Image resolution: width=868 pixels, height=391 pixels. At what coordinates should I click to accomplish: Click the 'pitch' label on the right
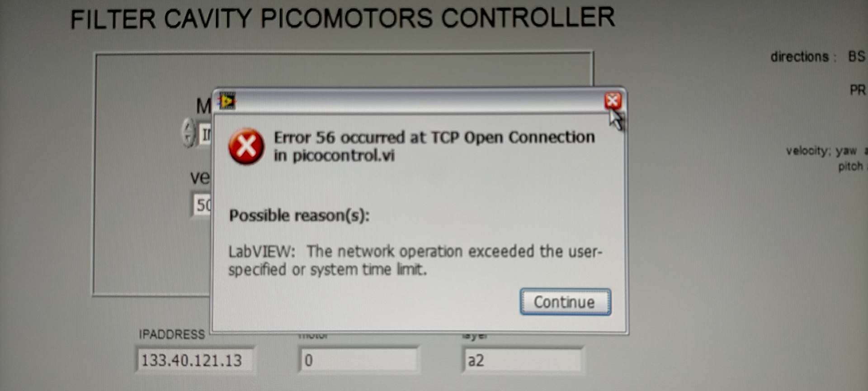tap(850, 167)
